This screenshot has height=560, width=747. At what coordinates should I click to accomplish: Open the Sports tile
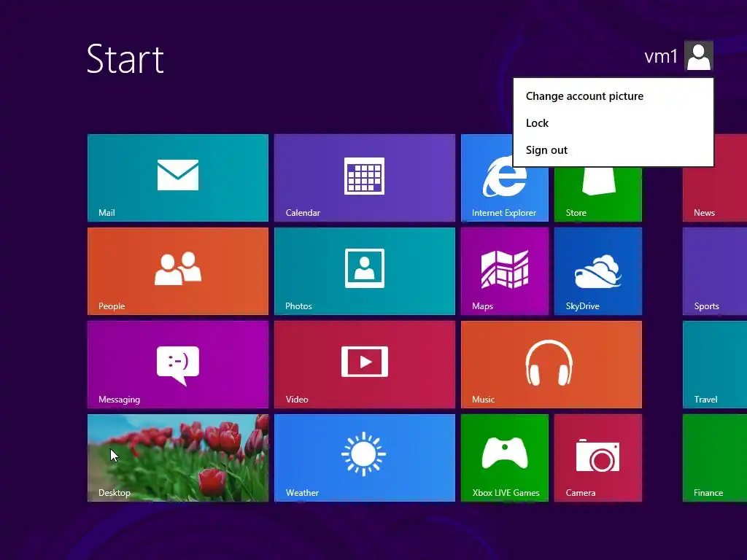click(x=715, y=271)
